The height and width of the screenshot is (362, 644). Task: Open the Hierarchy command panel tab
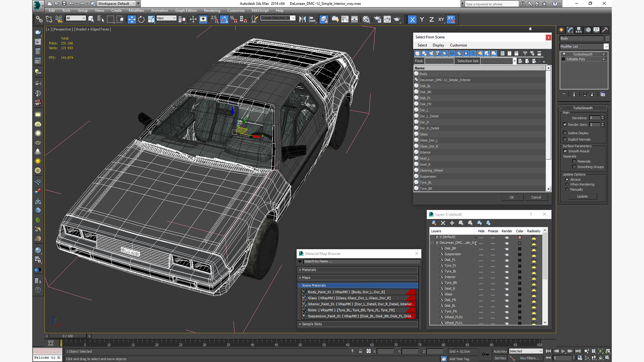(579, 30)
